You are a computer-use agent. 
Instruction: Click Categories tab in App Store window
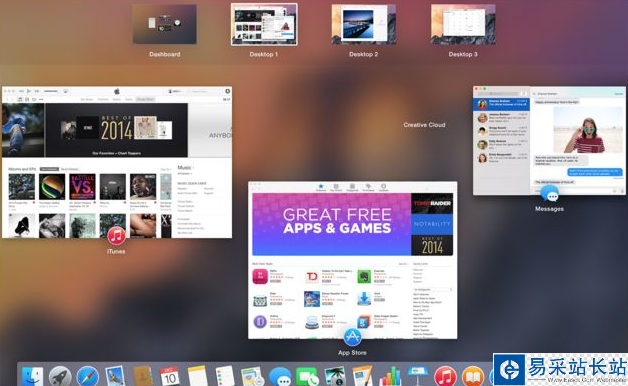click(352, 187)
